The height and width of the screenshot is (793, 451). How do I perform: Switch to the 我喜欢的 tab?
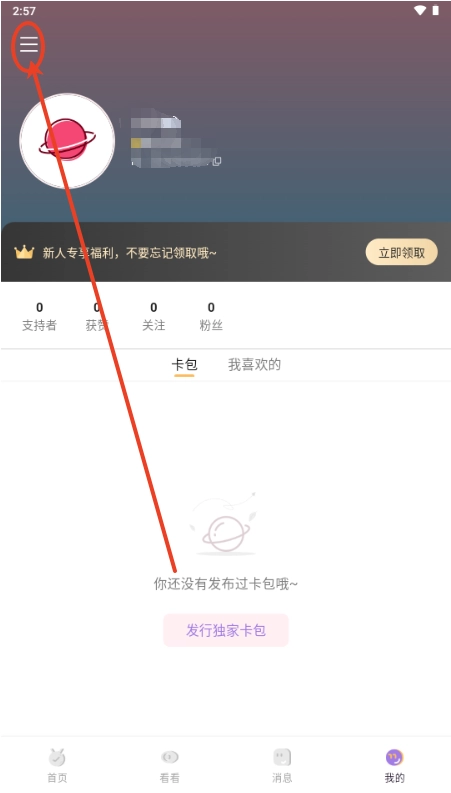tap(254, 365)
